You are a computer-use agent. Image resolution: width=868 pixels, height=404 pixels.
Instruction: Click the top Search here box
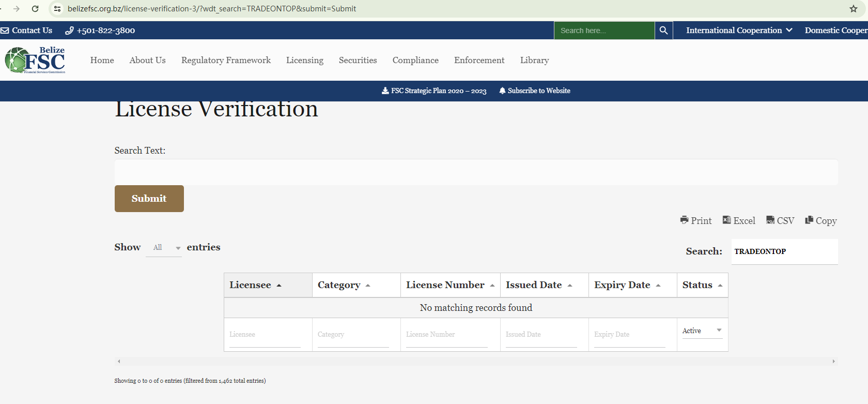pos(604,31)
